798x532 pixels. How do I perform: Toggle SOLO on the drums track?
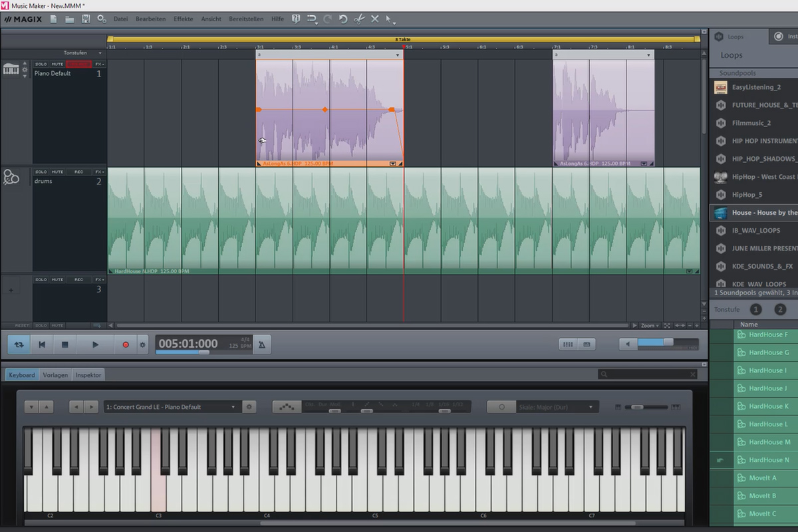(41, 172)
